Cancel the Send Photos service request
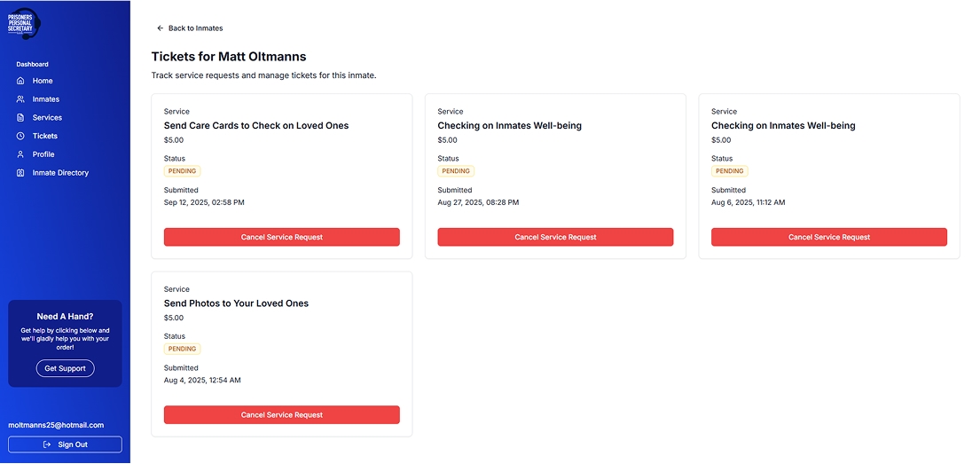This screenshot has width=980, height=464. click(x=281, y=414)
